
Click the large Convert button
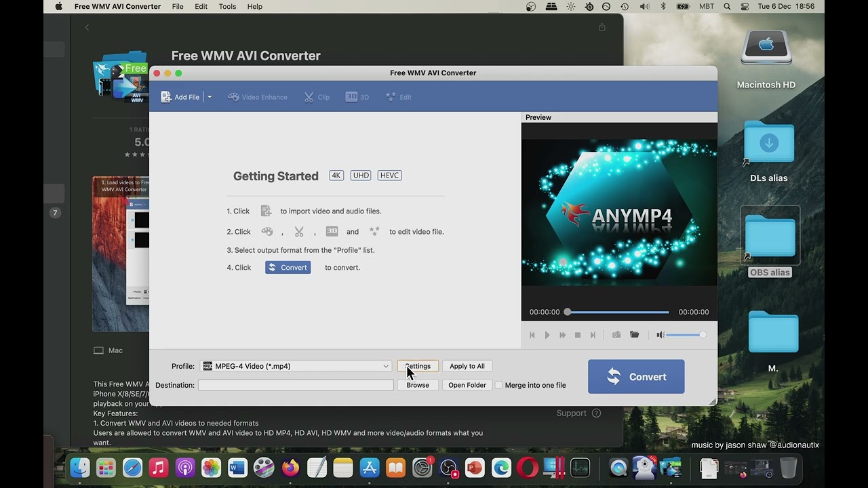pyautogui.click(x=636, y=377)
